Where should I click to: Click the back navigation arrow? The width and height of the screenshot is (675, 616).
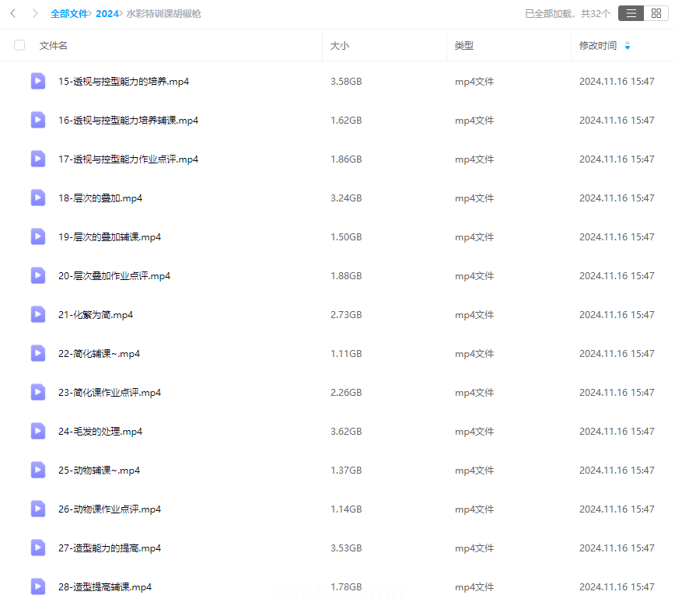(13, 13)
